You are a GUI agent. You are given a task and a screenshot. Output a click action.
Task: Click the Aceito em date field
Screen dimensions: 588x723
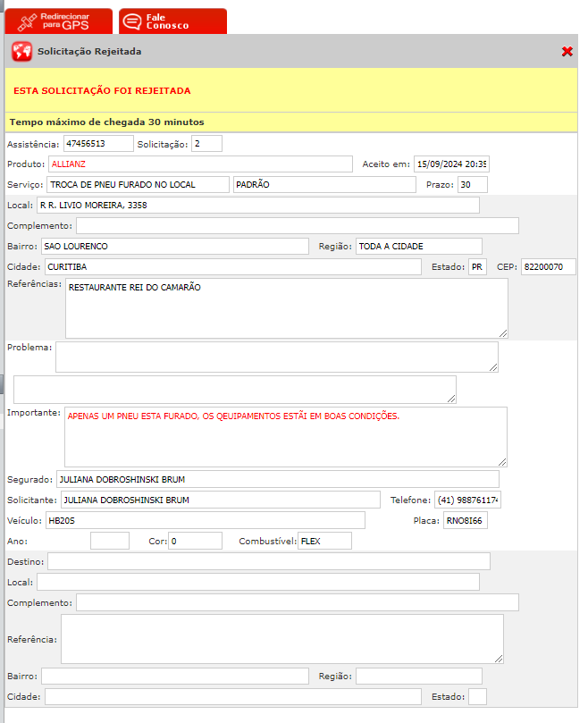tap(451, 164)
